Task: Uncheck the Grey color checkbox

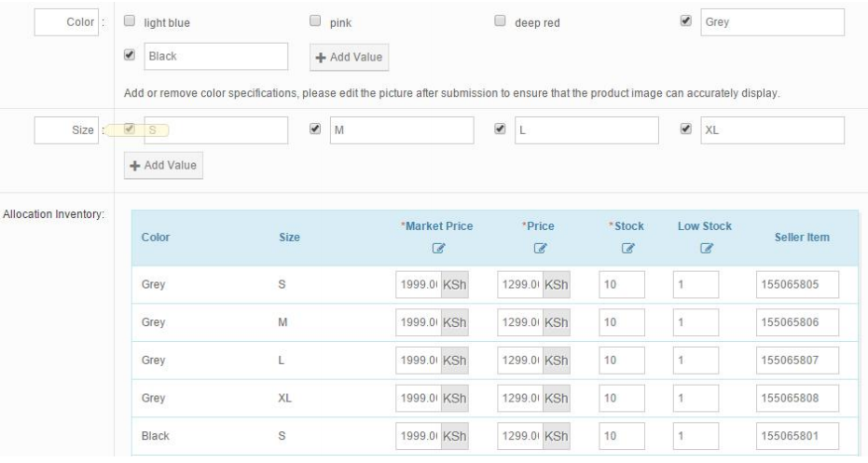Action: pos(687,21)
